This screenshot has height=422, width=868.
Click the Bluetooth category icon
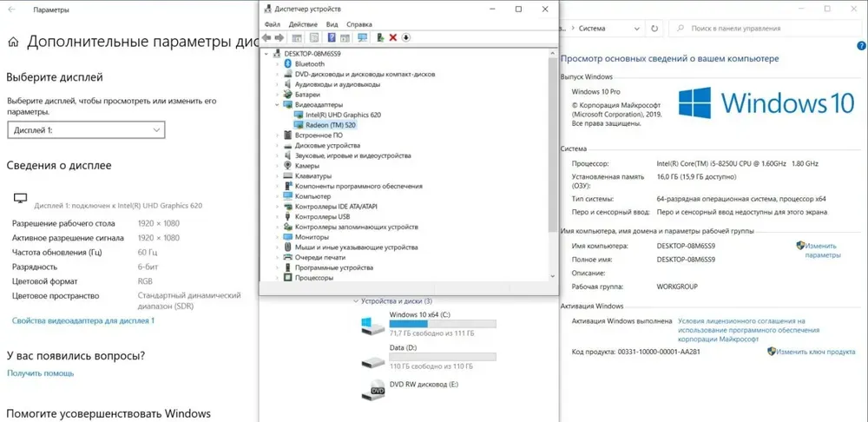click(x=288, y=64)
